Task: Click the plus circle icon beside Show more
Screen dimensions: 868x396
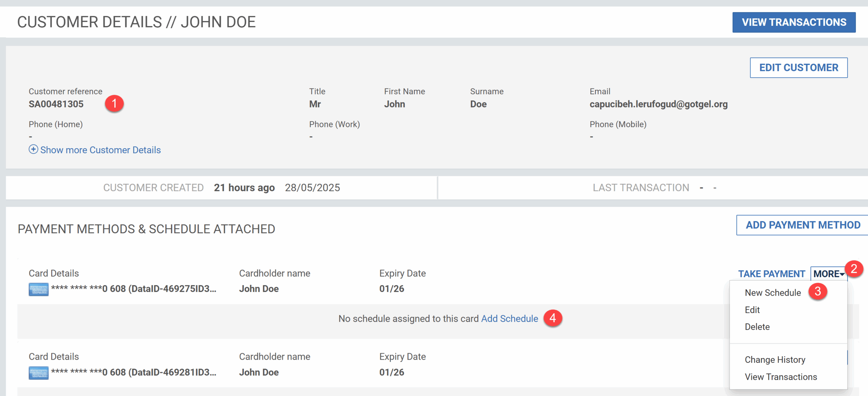Action: tap(33, 149)
